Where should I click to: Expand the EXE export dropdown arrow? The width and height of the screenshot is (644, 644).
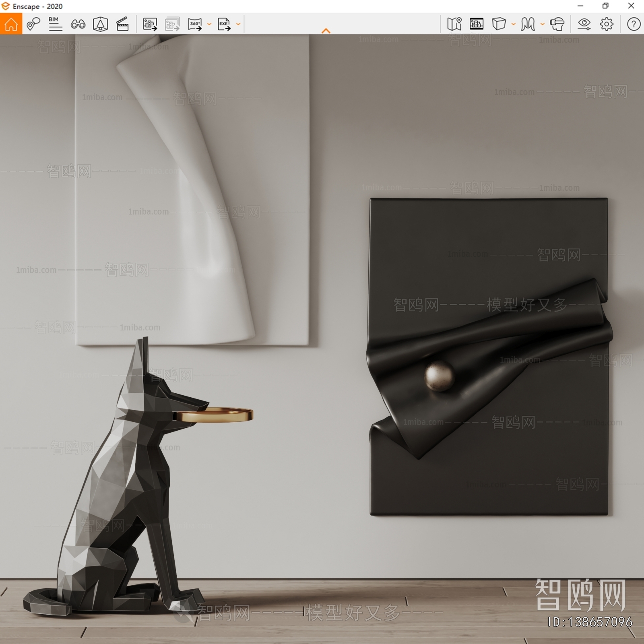pyautogui.click(x=238, y=24)
